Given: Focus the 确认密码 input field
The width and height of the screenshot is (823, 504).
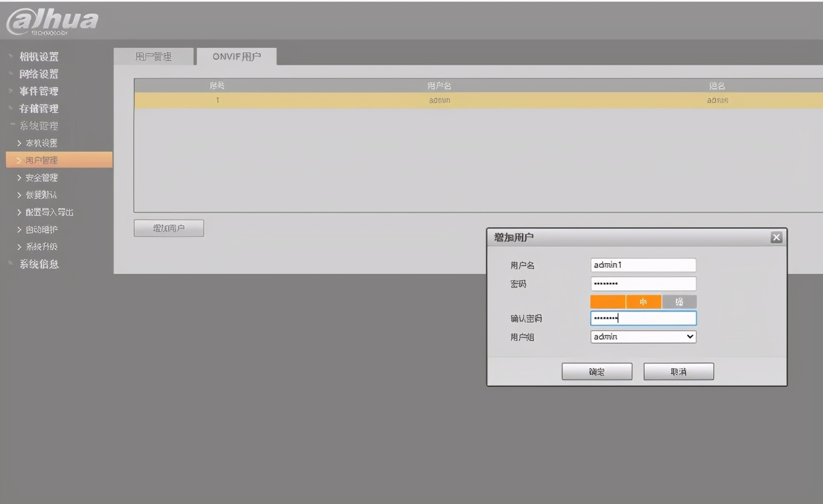Looking at the screenshot, I should [644, 319].
